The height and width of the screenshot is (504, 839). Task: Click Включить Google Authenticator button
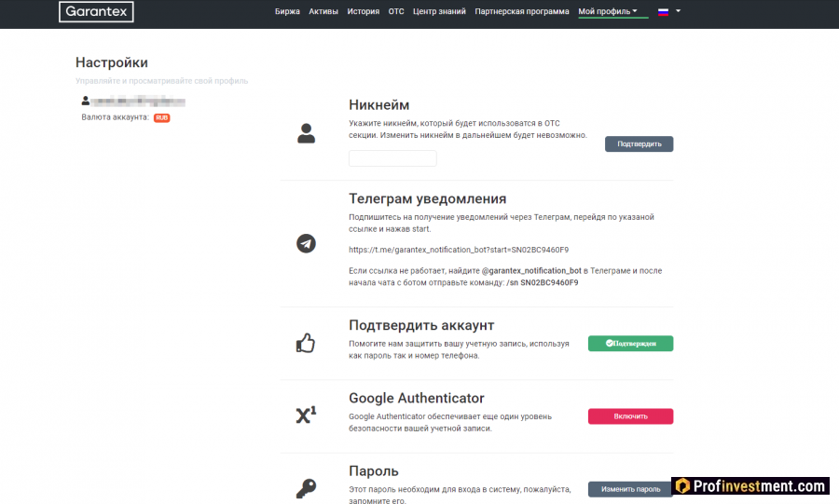pos(630,416)
